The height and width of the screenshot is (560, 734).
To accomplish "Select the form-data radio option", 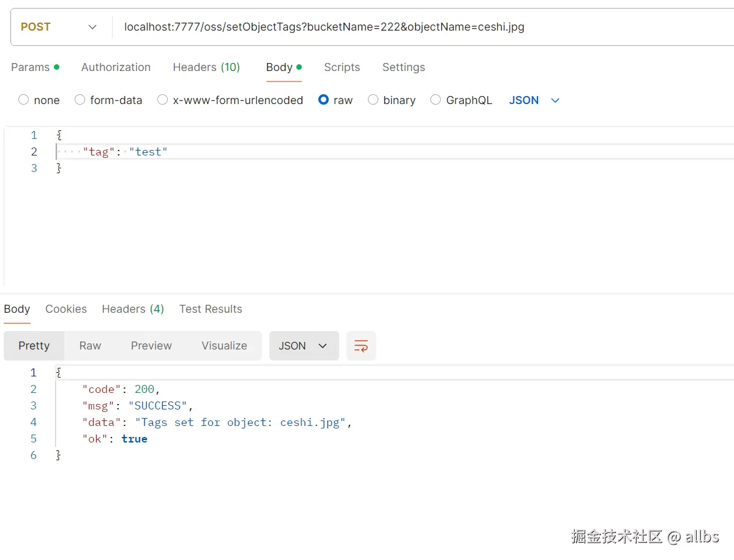I will (80, 100).
